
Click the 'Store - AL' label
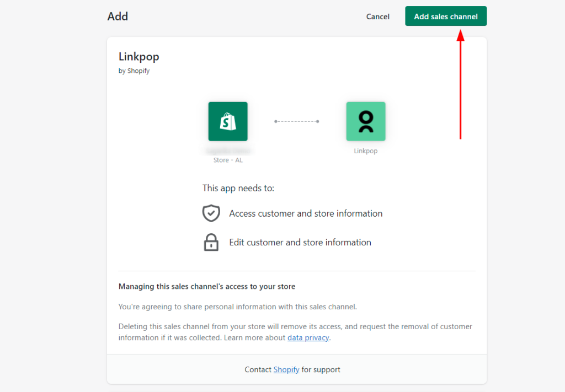point(228,160)
